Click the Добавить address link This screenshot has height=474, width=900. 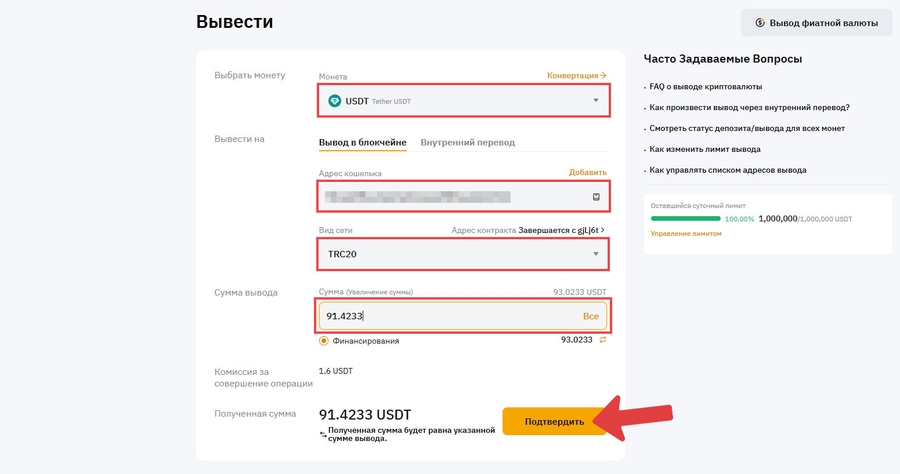(587, 173)
